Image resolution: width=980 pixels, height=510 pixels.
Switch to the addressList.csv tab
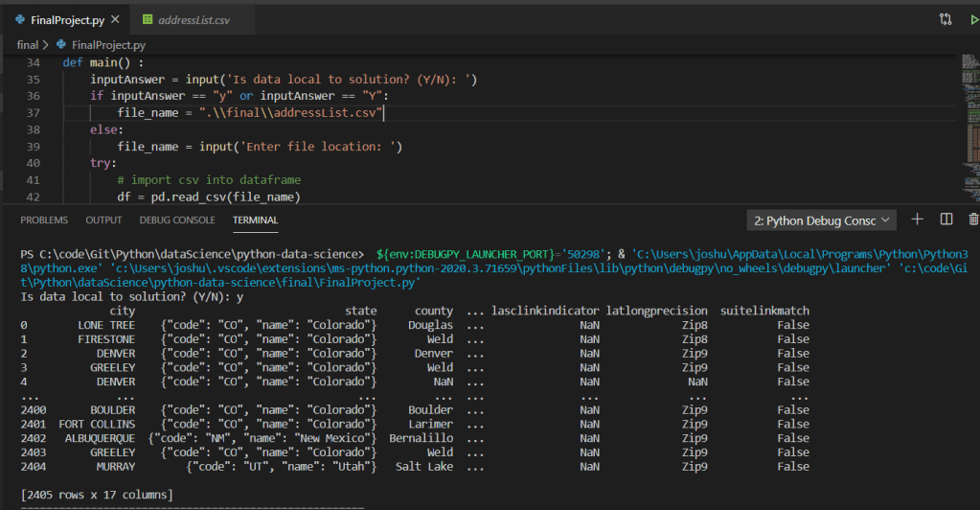point(194,19)
